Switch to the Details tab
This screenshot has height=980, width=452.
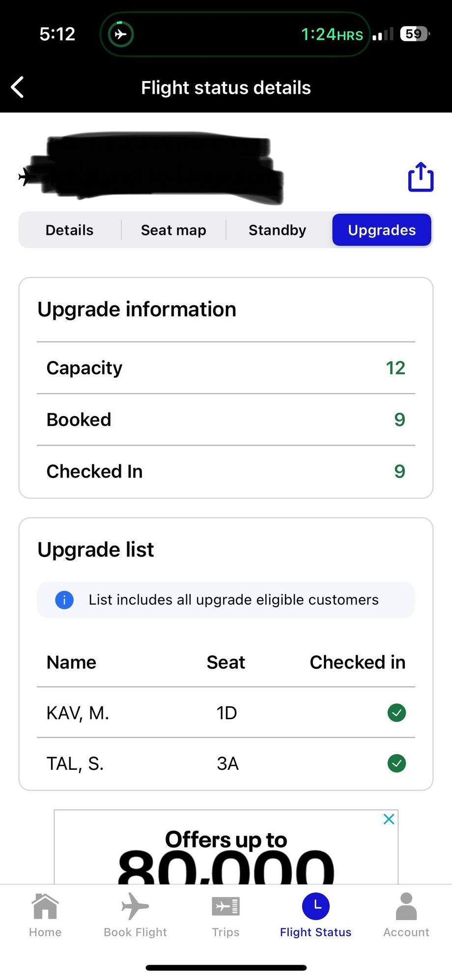[69, 230]
